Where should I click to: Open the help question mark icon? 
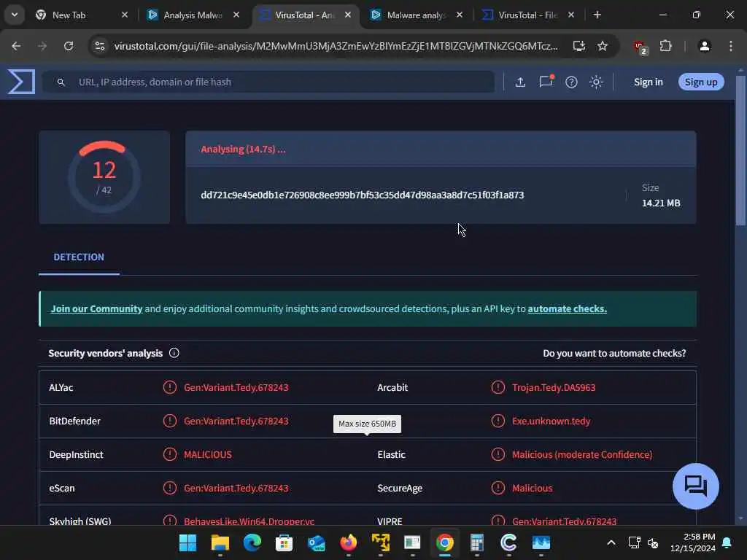pos(571,82)
